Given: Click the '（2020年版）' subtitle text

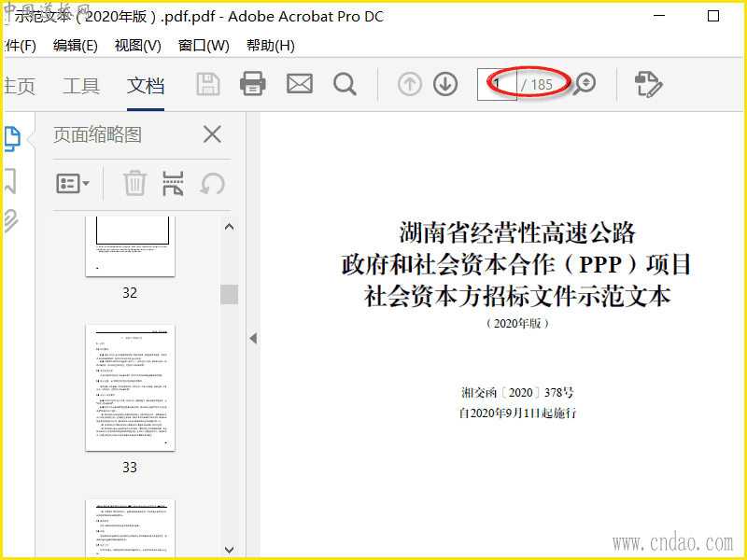Looking at the screenshot, I should [x=517, y=323].
